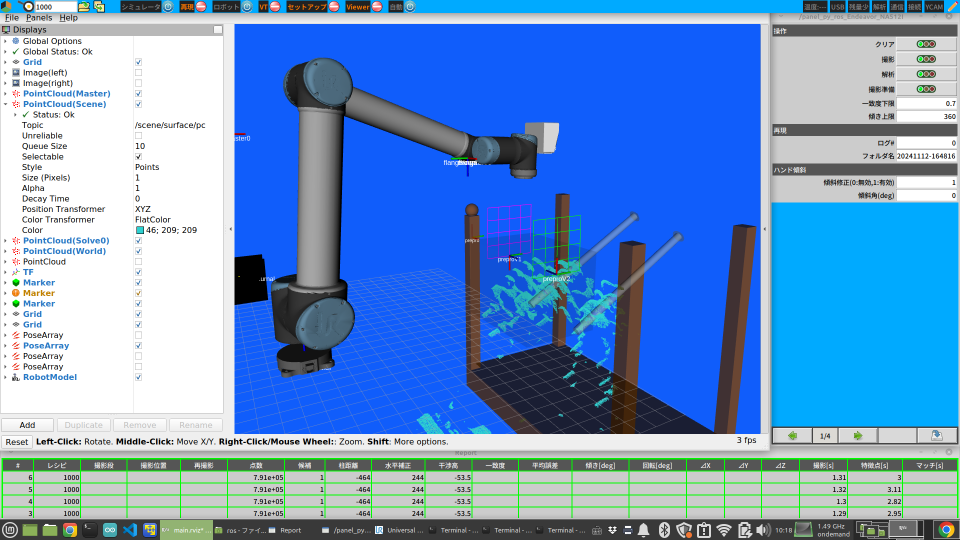Image resolution: width=960 pixels, height=540 pixels.
Task: Expand the TF display item
Action: point(5,272)
